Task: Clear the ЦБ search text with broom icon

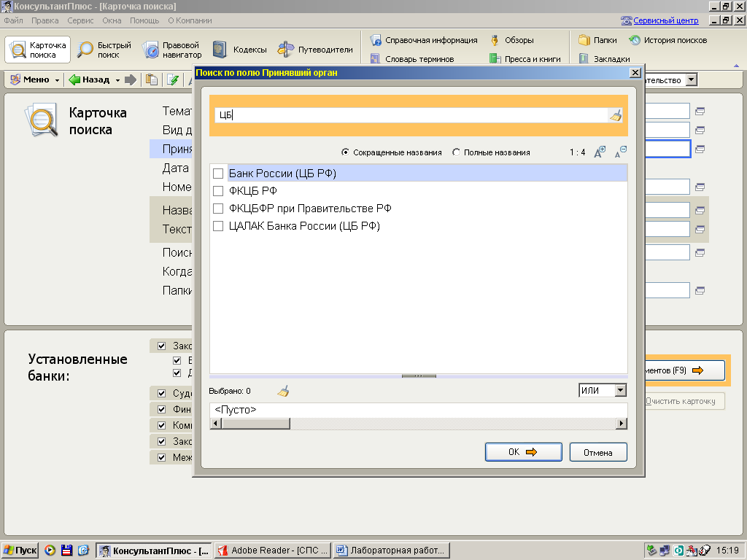Action: [616, 115]
